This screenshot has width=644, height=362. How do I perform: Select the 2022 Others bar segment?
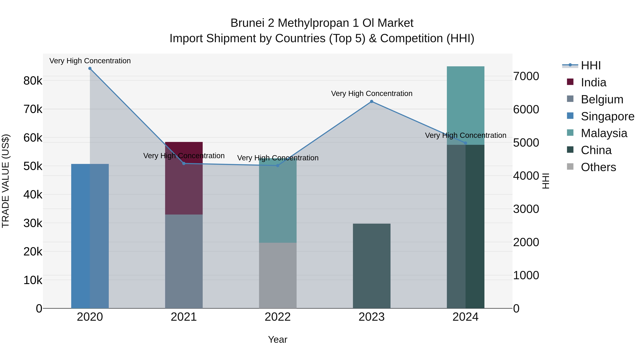coord(278,275)
